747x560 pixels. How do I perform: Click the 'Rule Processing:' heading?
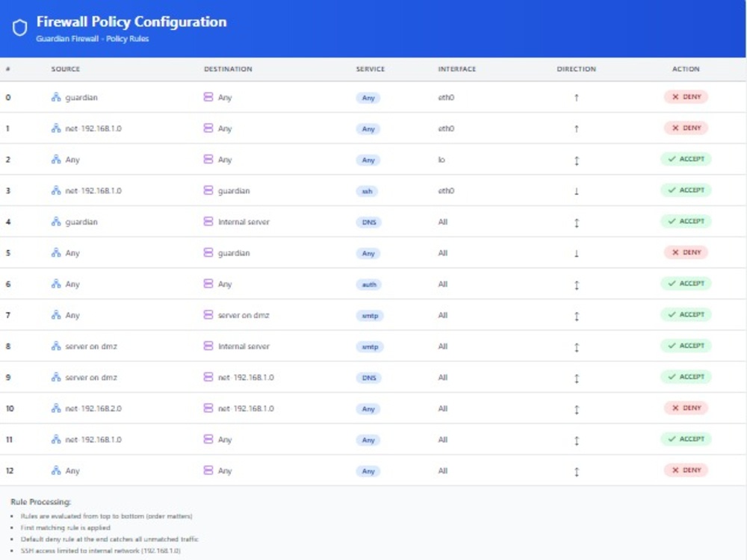point(40,502)
